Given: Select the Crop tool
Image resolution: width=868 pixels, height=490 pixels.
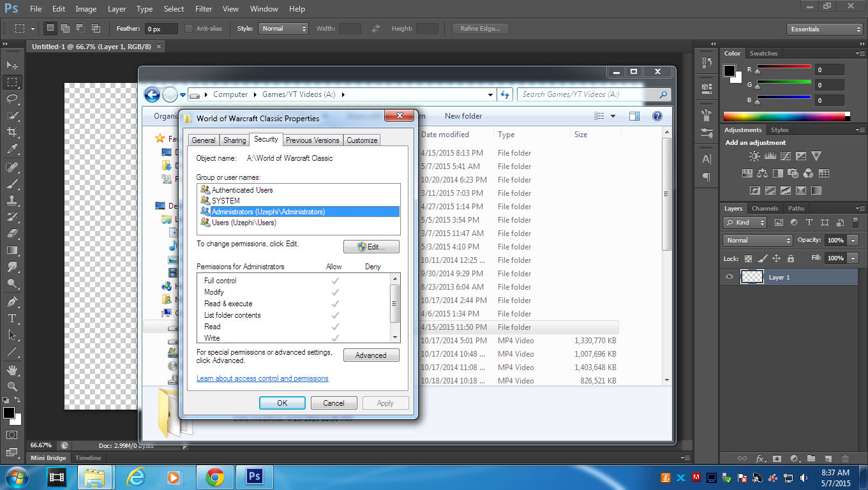Looking at the screenshot, I should click(12, 132).
